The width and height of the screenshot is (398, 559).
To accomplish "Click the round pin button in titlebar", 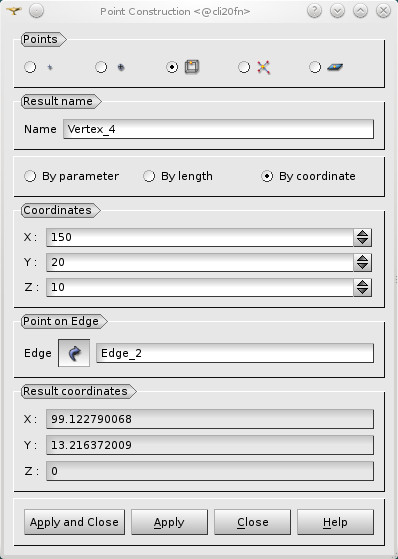I will [x=36, y=11].
